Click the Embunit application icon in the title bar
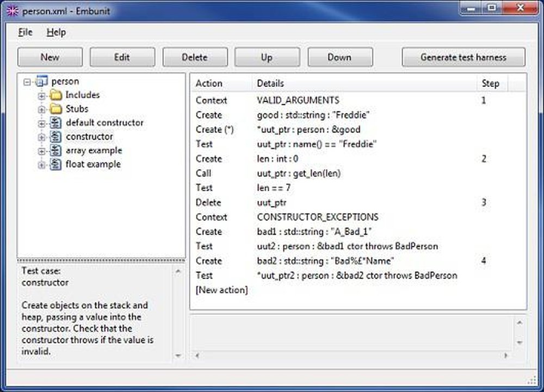This screenshot has height=392, width=544. (12, 11)
